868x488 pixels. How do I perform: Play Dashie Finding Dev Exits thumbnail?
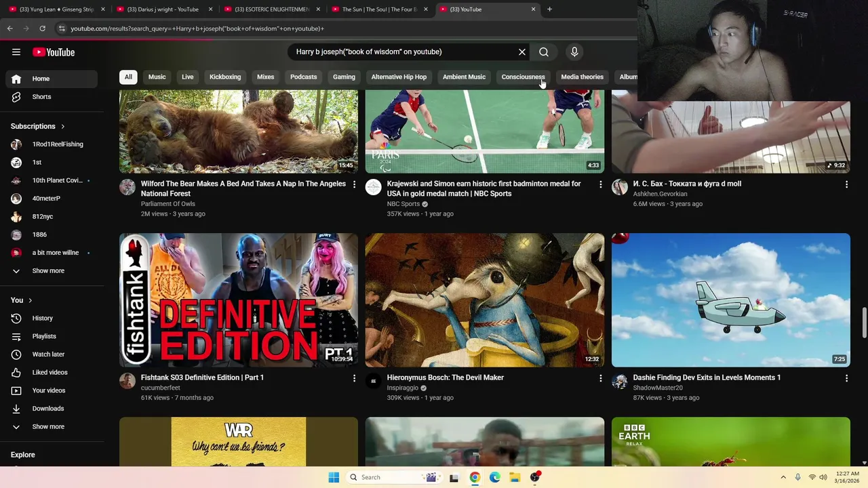(x=731, y=300)
